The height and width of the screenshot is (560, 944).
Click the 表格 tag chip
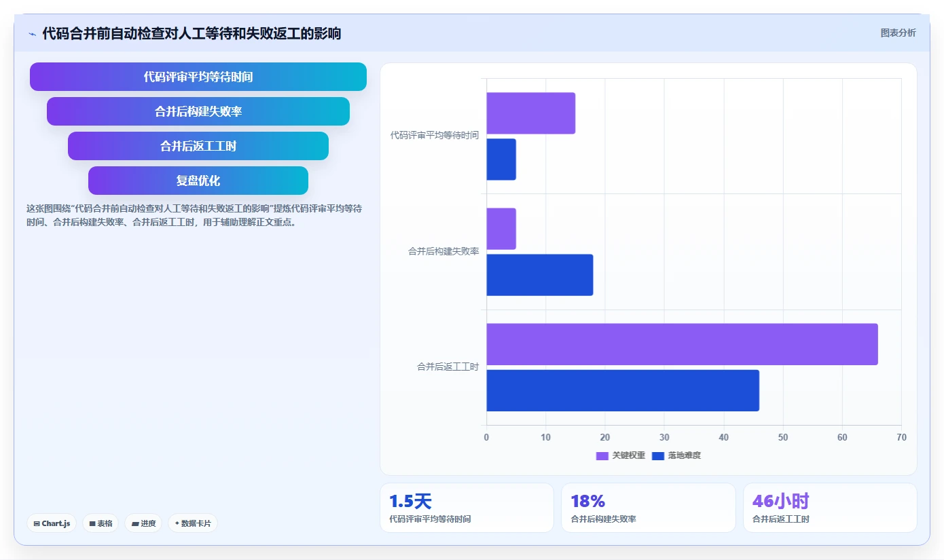pos(101,523)
